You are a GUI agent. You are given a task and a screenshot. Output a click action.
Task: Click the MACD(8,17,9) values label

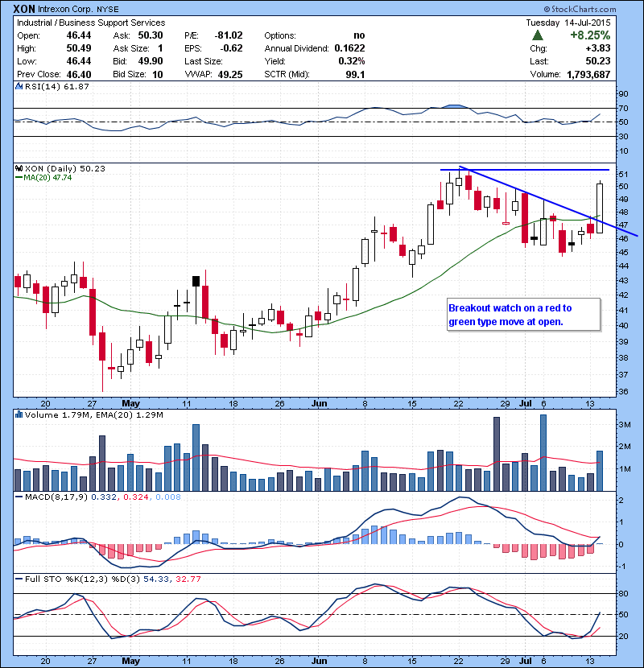point(103,497)
